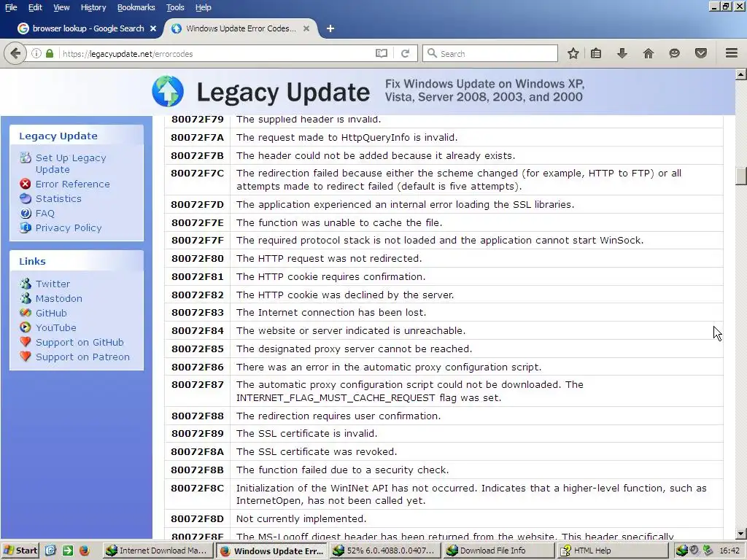Image resolution: width=747 pixels, height=560 pixels.
Task: Open the Error Reference link
Action: coord(73,184)
